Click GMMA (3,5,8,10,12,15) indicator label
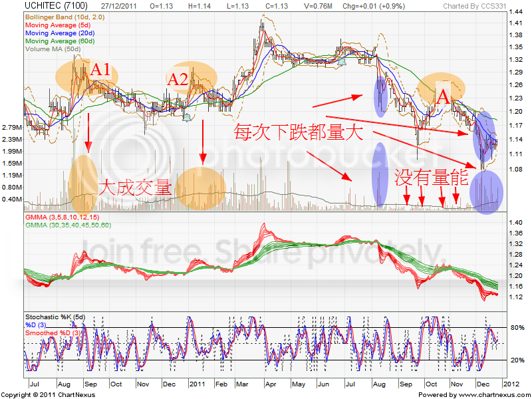 [x=63, y=218]
